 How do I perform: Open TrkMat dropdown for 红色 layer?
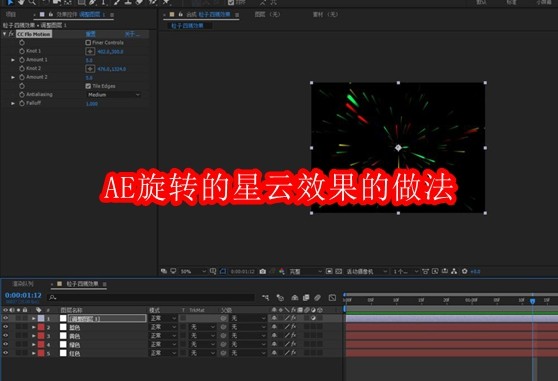[x=202, y=353]
